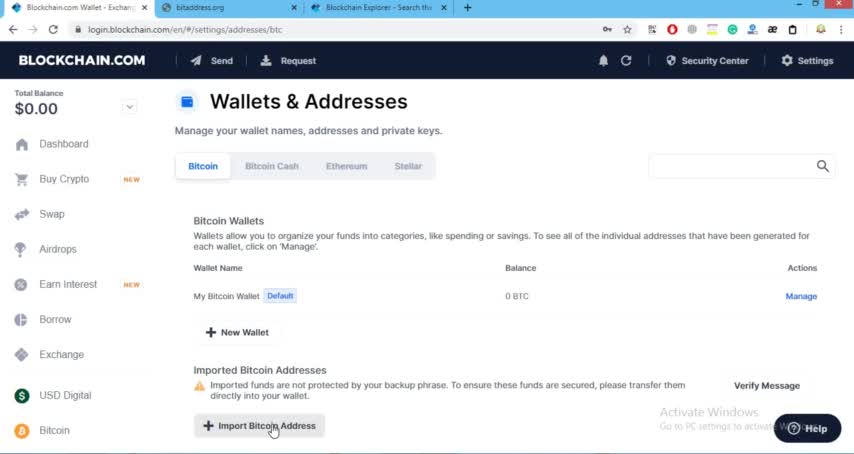
Task: Open the Help chat button
Action: pyautogui.click(x=807, y=428)
